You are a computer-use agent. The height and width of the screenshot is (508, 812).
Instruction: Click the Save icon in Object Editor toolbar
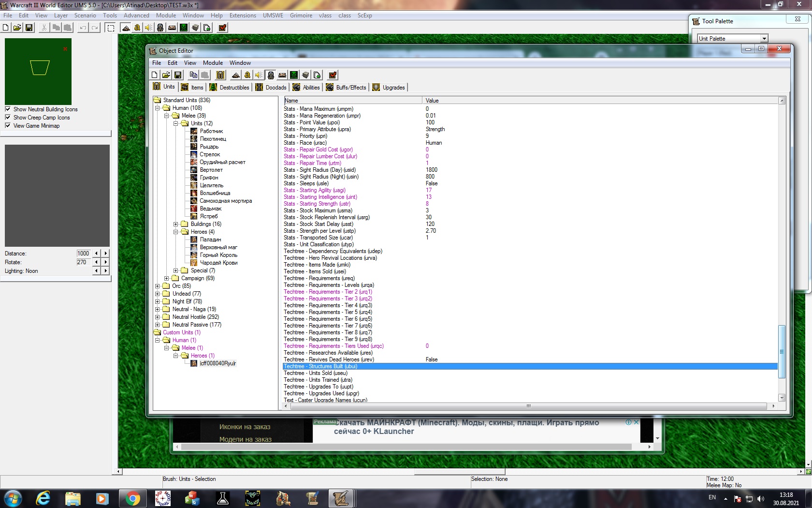pyautogui.click(x=178, y=75)
